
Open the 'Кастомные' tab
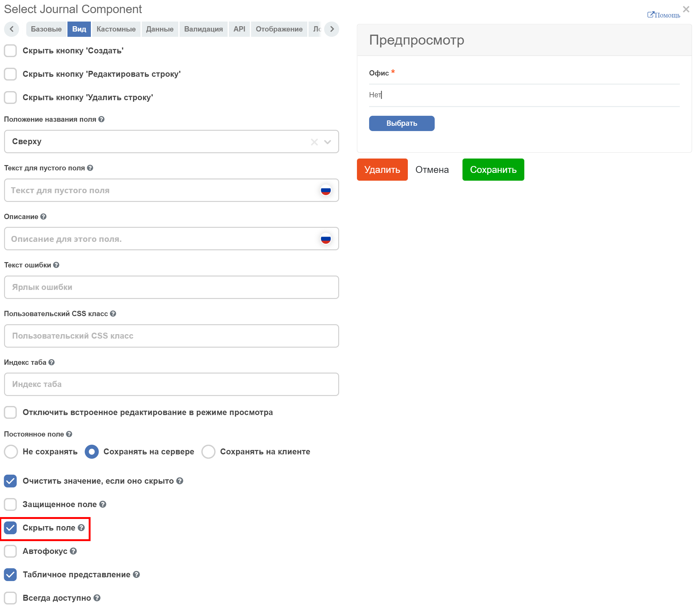coord(116,29)
